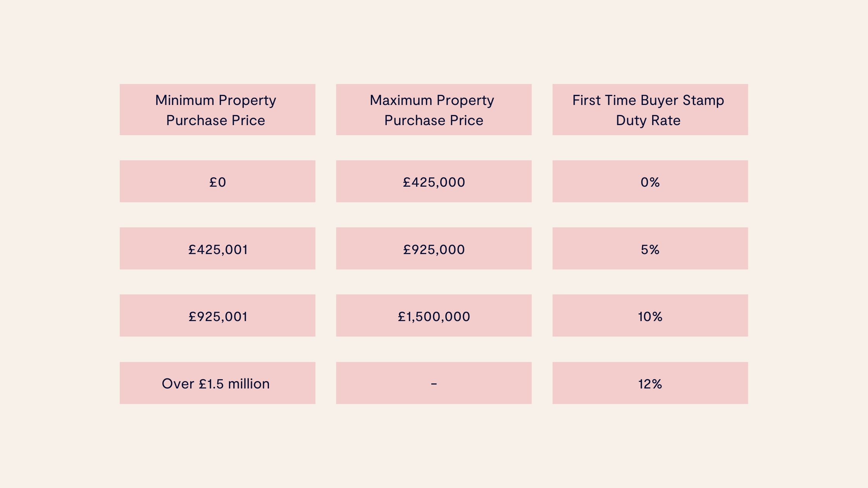The image size is (868, 488).
Task: Click the word "million" in last row
Action: click(249, 384)
